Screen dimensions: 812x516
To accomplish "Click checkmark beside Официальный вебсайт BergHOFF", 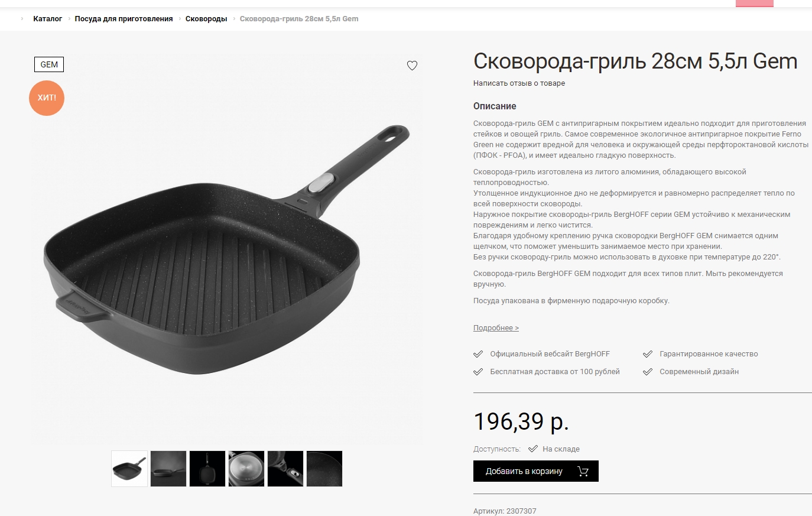I will (x=478, y=354).
